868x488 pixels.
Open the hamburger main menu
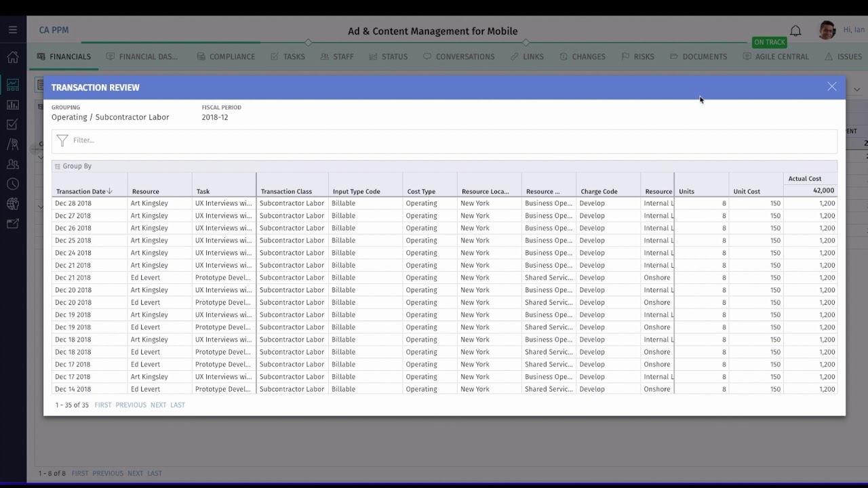click(12, 30)
